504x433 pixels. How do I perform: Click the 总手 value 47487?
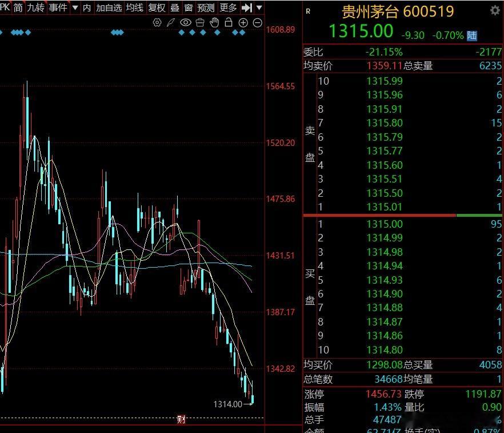pyautogui.click(x=387, y=419)
